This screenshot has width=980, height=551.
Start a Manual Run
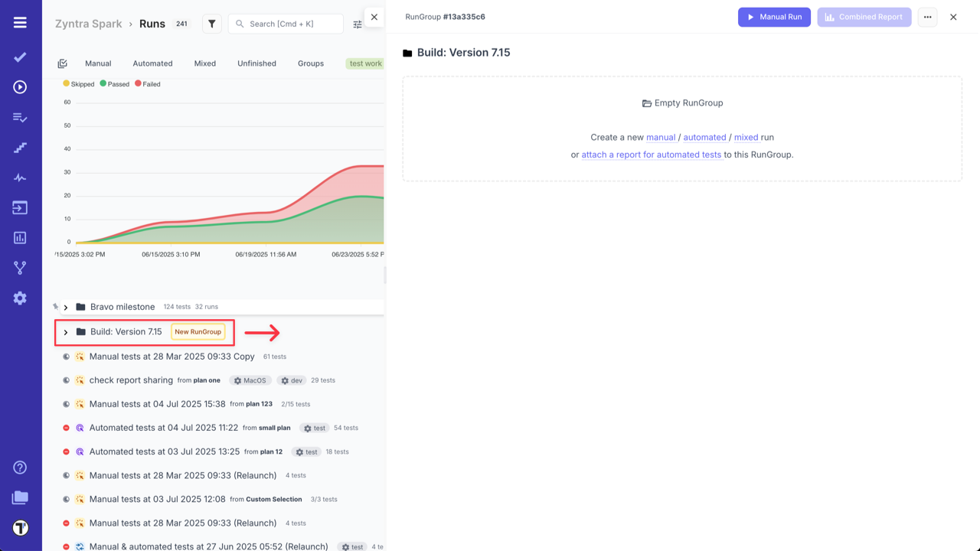pyautogui.click(x=774, y=17)
